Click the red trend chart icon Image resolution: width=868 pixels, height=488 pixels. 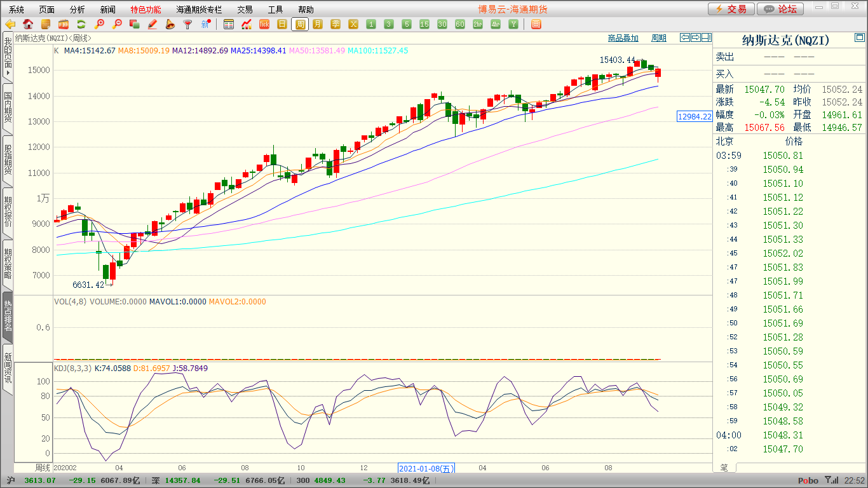247,24
